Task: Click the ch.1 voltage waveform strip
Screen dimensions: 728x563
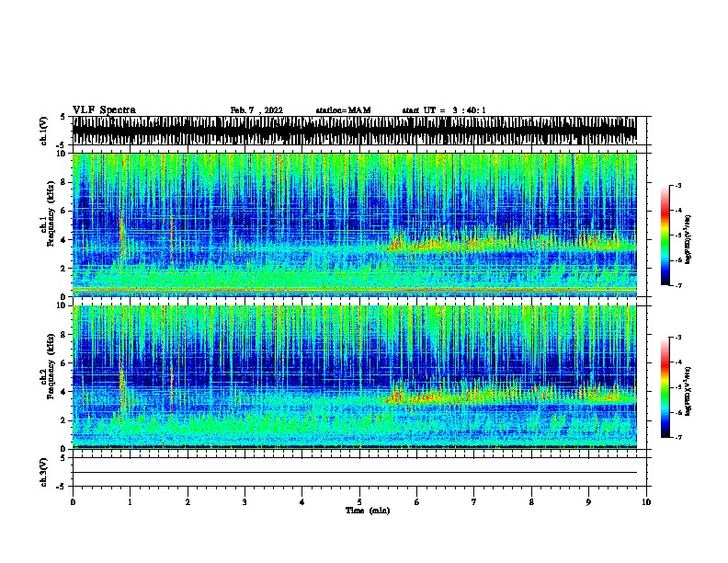Action: [x=355, y=131]
